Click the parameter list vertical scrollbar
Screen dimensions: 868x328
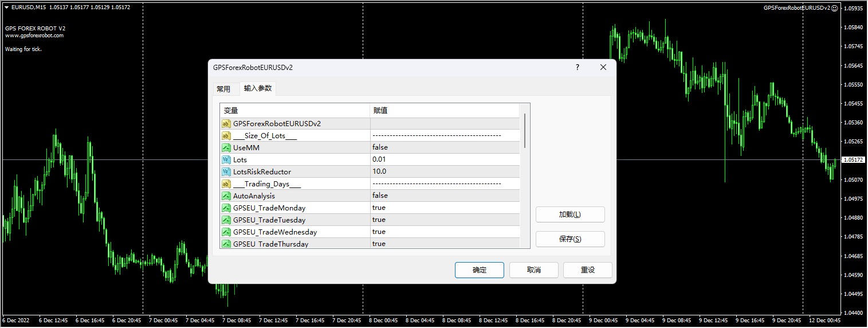(x=525, y=131)
